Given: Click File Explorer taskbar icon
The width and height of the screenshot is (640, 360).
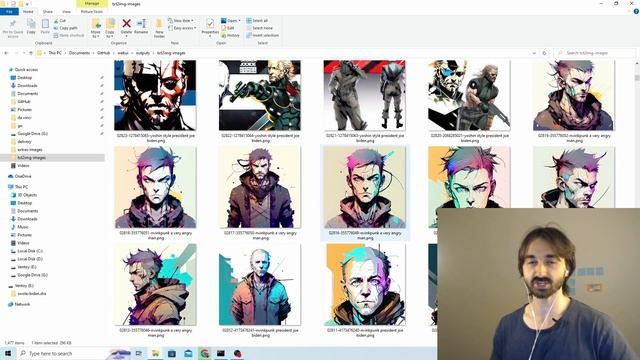Looking at the screenshot, I should click(156, 353).
